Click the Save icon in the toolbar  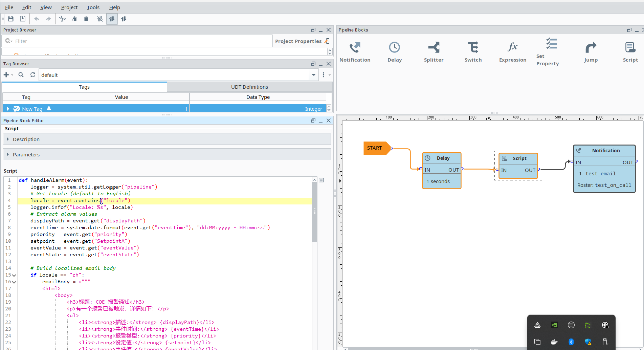coord(11,19)
